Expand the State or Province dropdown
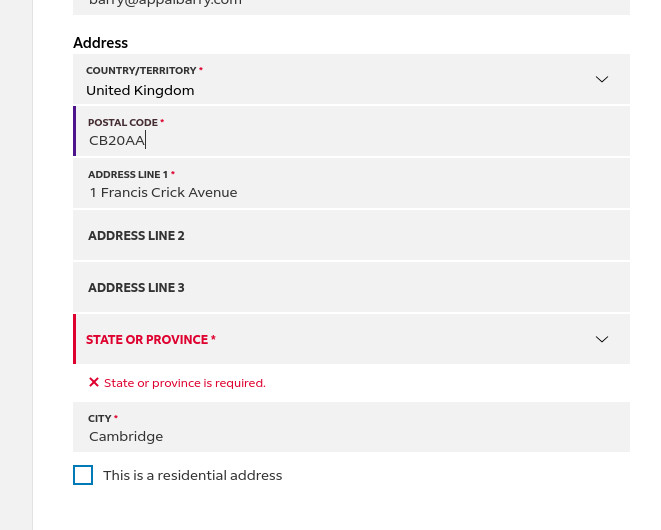 tap(350, 339)
